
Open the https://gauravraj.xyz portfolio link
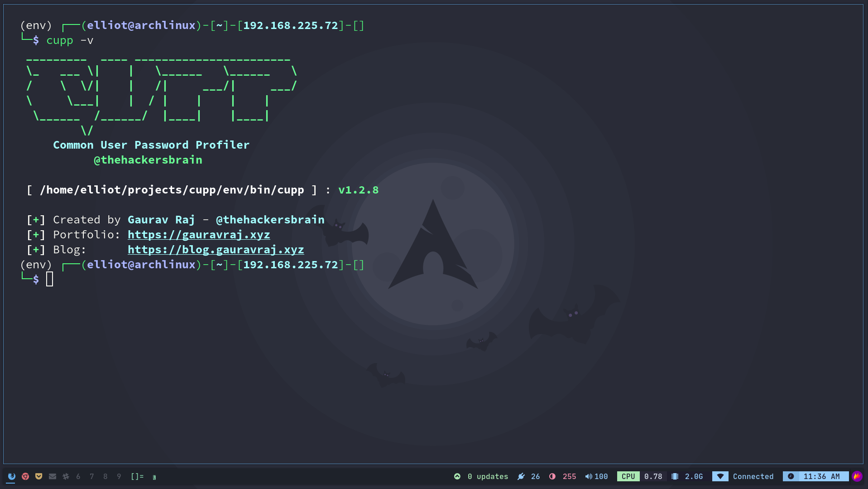coord(199,235)
